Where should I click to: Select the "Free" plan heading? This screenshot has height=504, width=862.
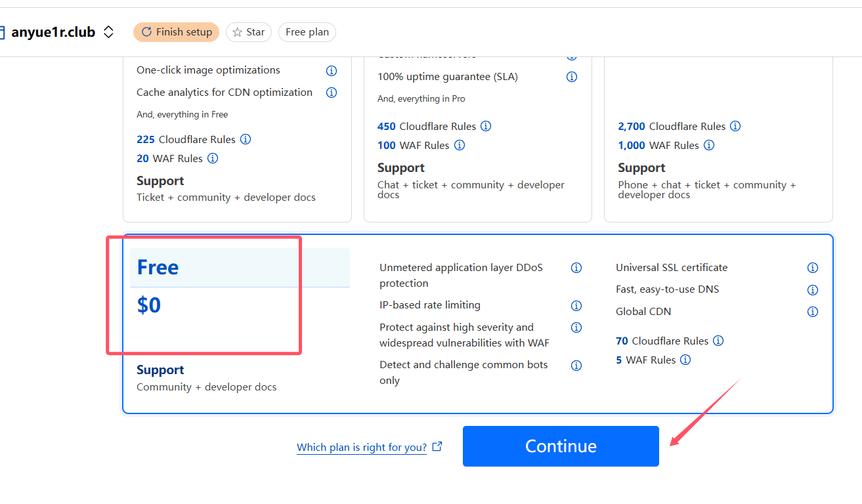[x=158, y=267]
